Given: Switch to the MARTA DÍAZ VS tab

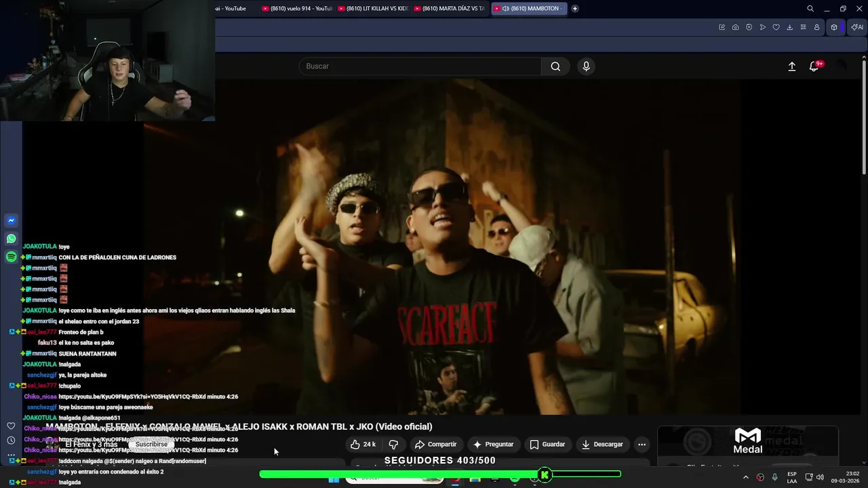Looking at the screenshot, I should pos(449,9).
